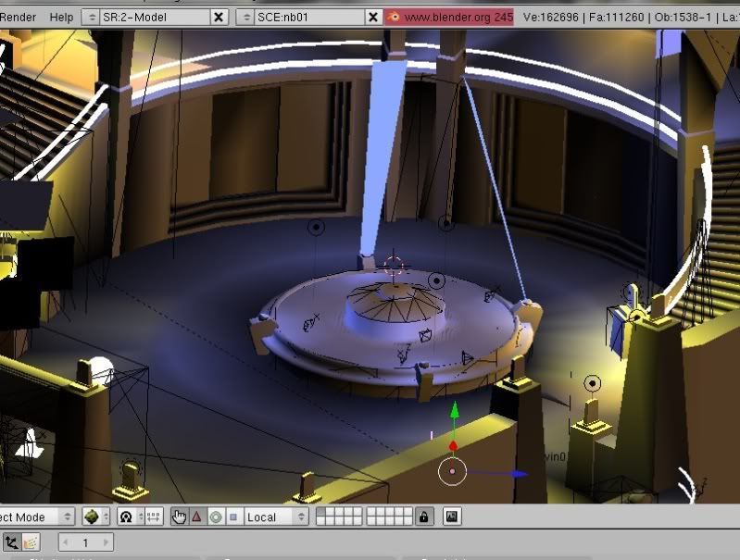Enable the rotate manipulator circle icon
The image size is (740, 560).
tap(215, 517)
